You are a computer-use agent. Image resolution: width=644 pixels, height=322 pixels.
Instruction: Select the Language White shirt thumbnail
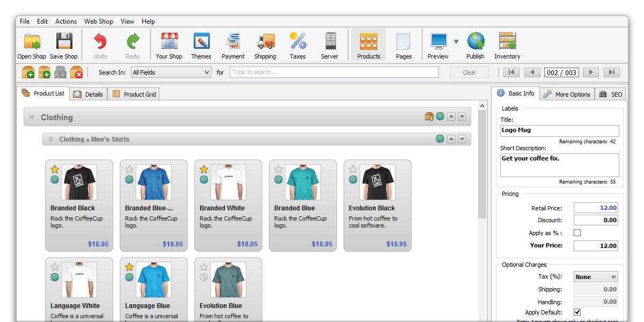(x=79, y=280)
